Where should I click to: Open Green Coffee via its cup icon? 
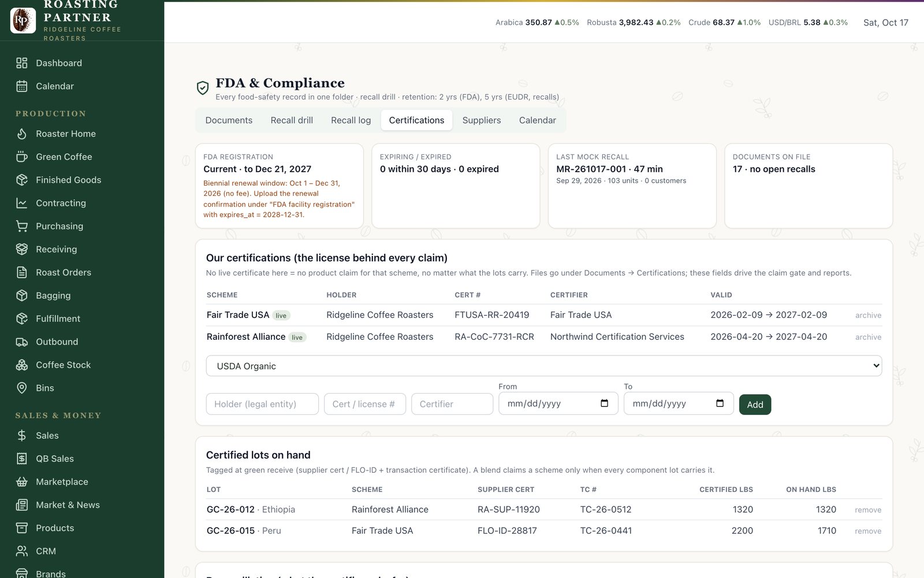pos(22,157)
